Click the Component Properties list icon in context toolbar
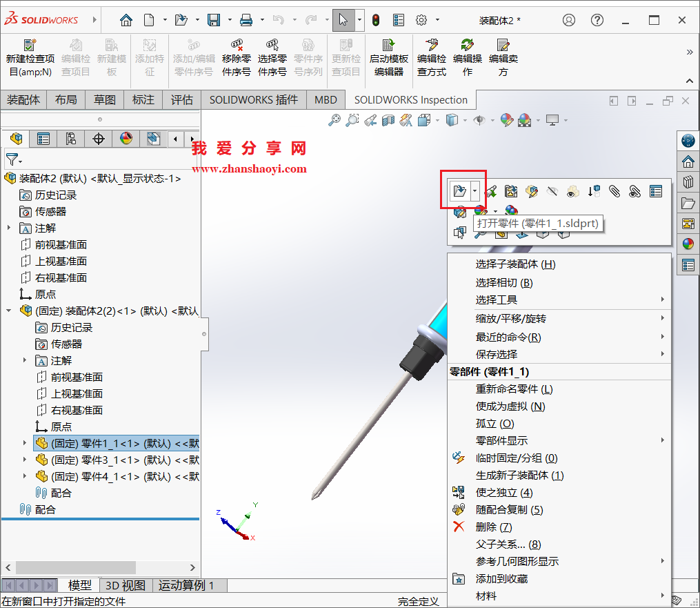Viewport: 700px width, 608px height. [656, 192]
